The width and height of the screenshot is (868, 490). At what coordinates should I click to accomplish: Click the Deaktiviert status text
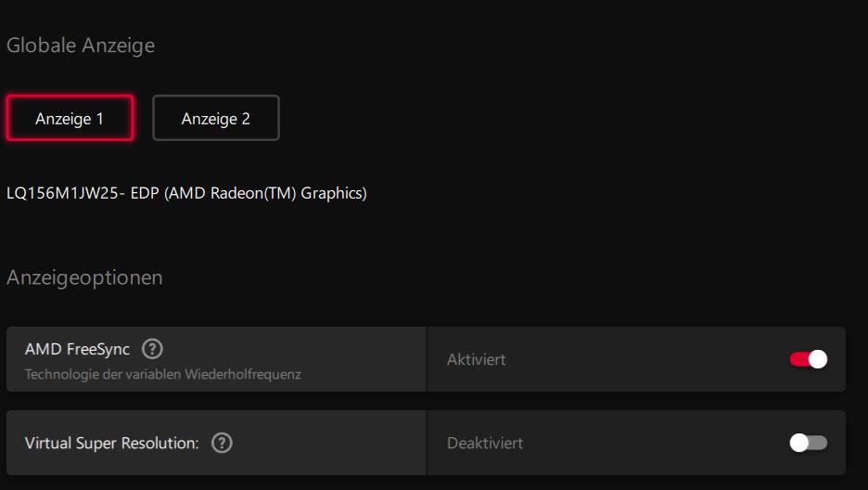point(485,443)
